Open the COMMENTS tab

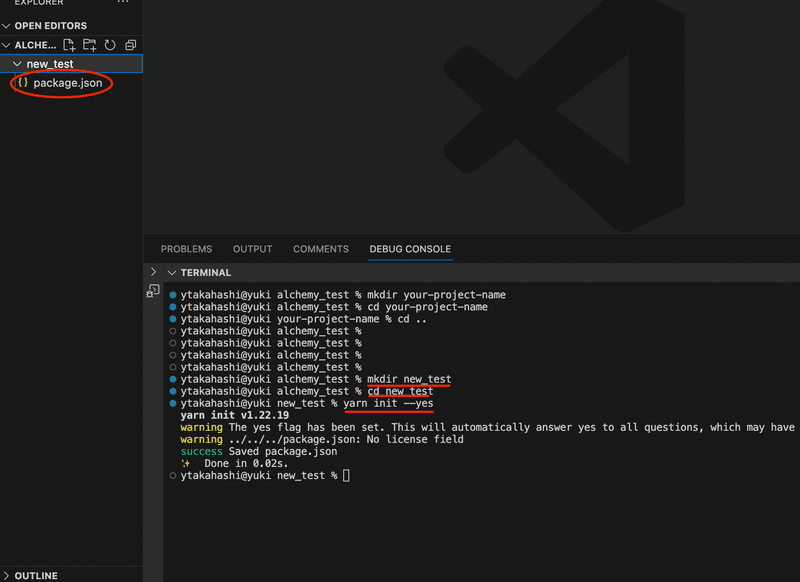(x=320, y=249)
